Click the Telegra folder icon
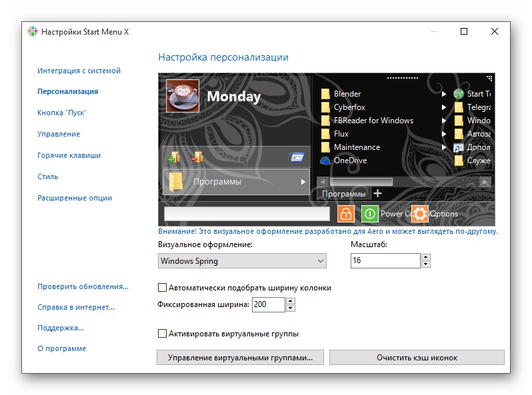 [x=459, y=107]
